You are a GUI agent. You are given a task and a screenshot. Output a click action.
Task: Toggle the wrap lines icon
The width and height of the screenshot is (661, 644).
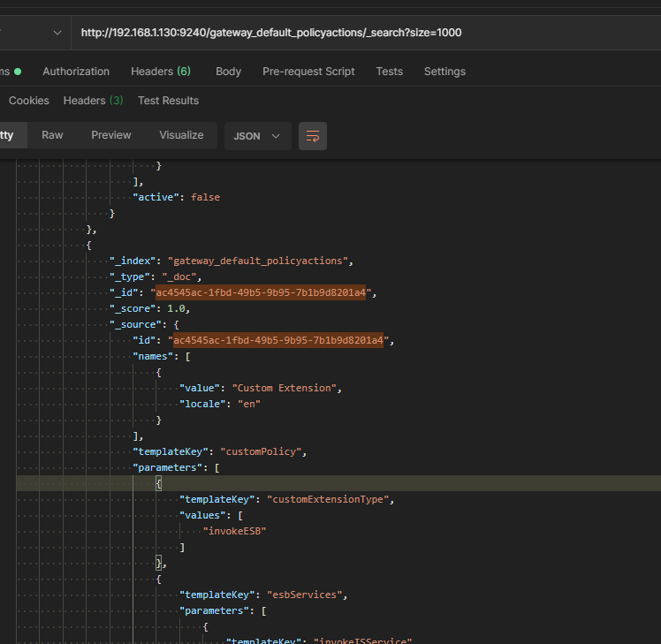tap(312, 136)
